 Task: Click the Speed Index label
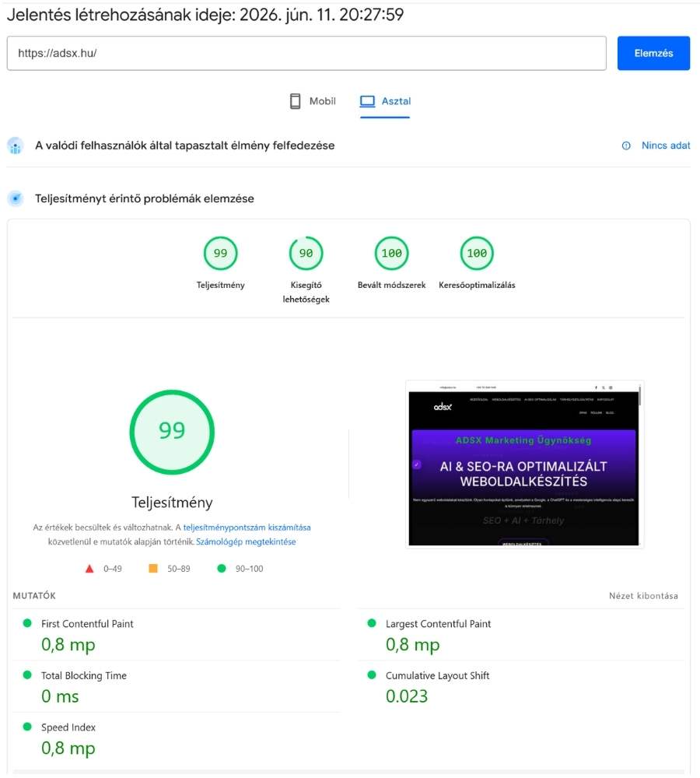tap(68, 727)
